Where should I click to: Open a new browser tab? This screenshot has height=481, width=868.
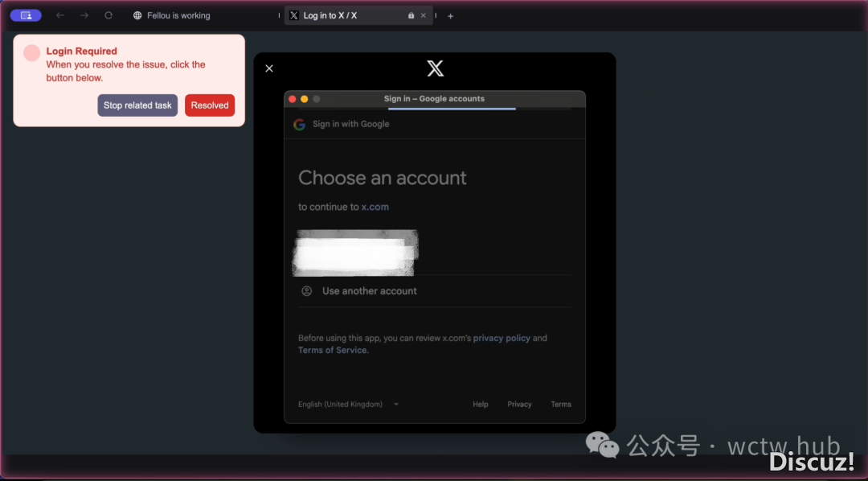[451, 16]
